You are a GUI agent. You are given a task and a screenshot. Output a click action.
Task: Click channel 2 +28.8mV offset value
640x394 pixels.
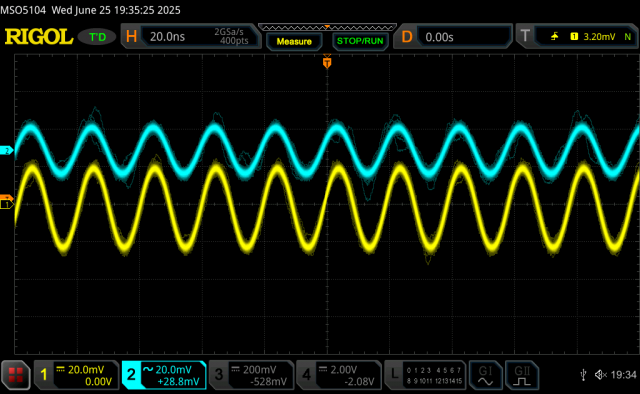(x=178, y=382)
